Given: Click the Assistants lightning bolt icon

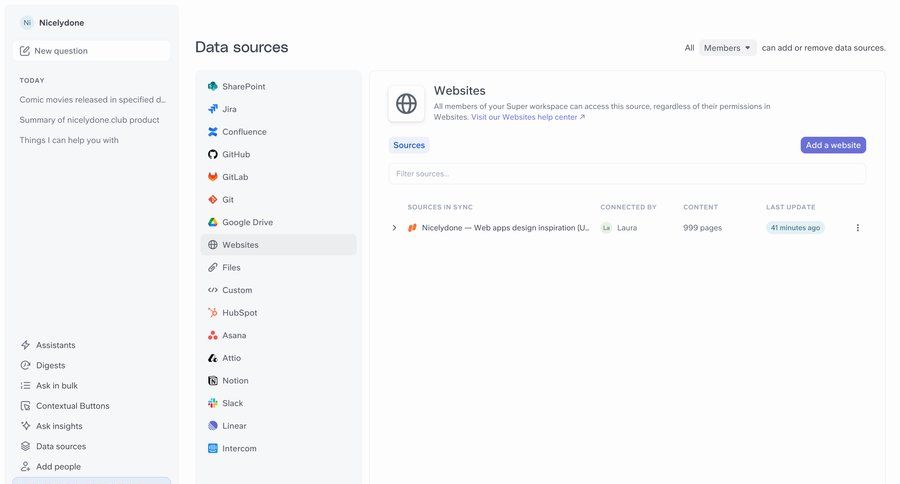Looking at the screenshot, I should [25, 345].
